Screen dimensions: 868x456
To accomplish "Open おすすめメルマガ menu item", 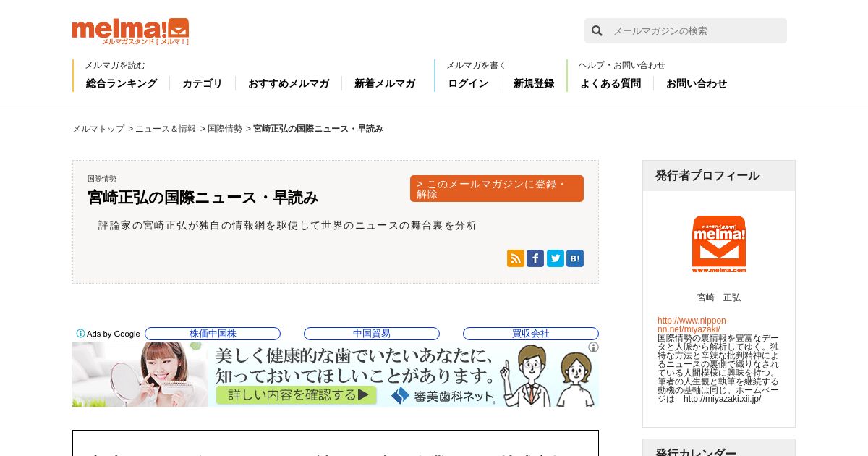I will 289,83.
